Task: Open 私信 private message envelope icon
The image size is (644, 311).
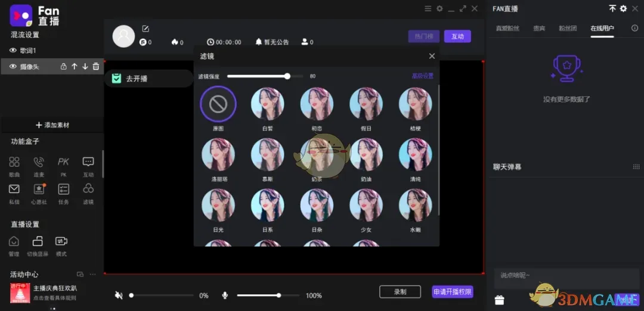Action: [x=14, y=189]
